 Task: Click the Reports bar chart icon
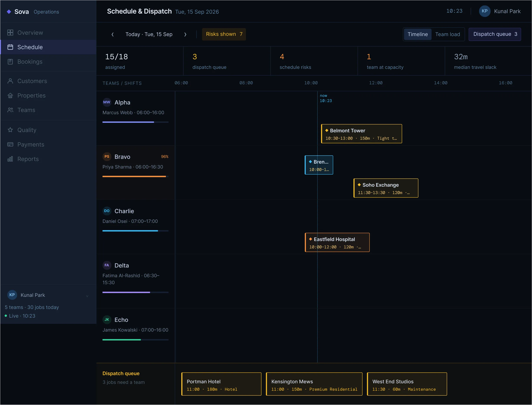click(x=10, y=159)
